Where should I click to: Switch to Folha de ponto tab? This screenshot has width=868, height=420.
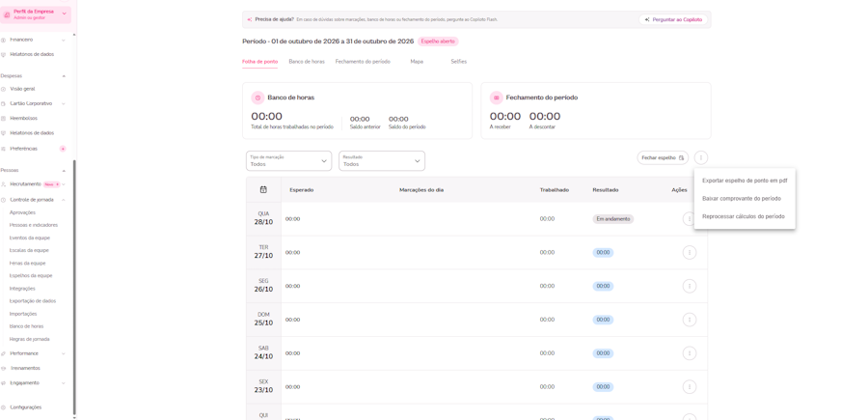[x=260, y=62]
